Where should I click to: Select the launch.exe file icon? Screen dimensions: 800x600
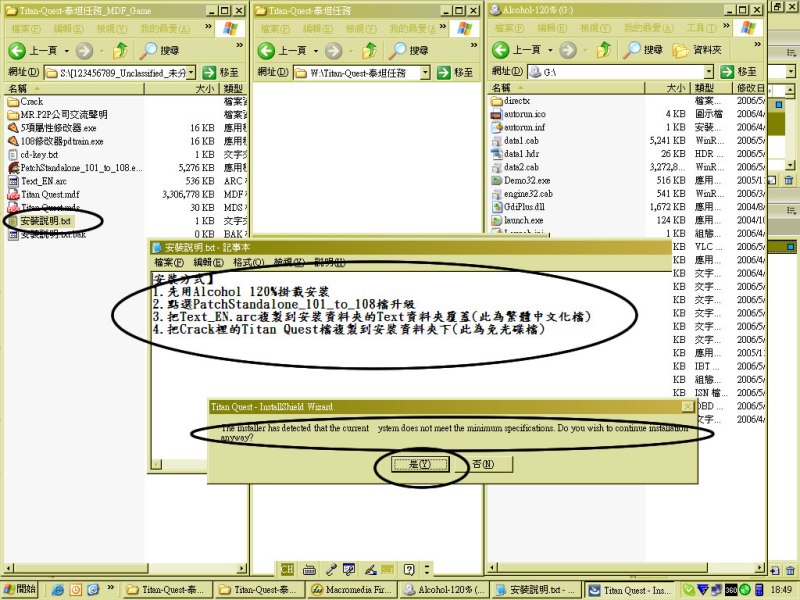coord(496,220)
